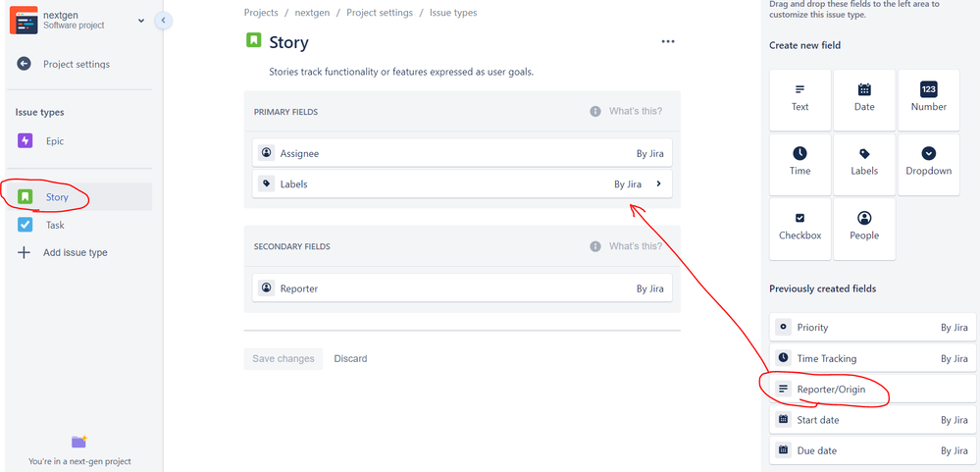Viewport: 980px width, 472px height.
Task: Click the Time field clock icon
Action: click(800, 153)
